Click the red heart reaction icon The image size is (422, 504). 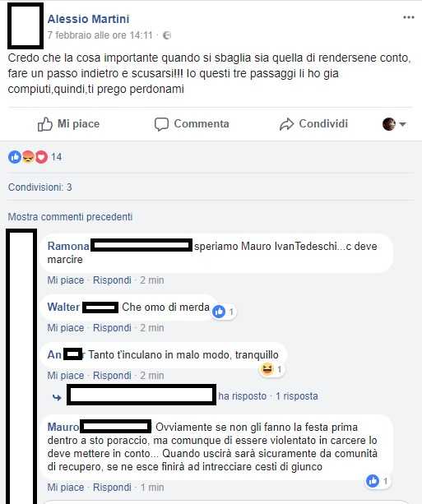pyautogui.click(x=41, y=157)
